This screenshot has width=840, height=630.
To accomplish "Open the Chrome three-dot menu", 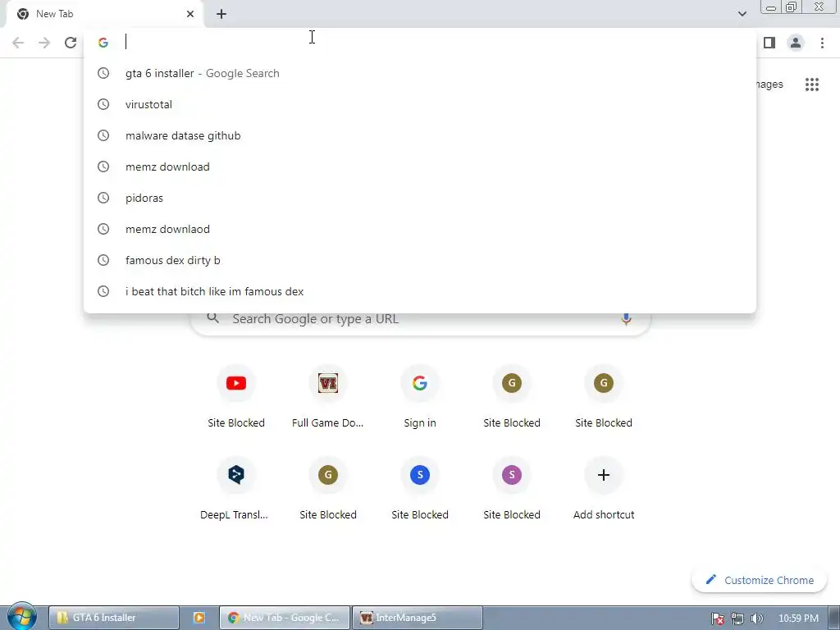I will (822, 43).
